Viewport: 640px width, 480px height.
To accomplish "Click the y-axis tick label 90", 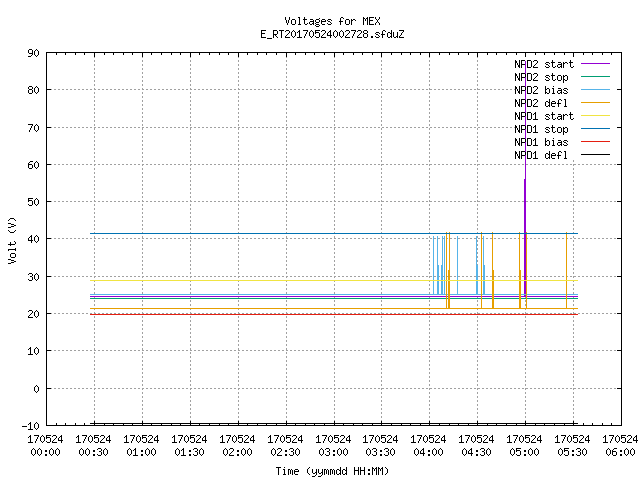I will [33, 53].
